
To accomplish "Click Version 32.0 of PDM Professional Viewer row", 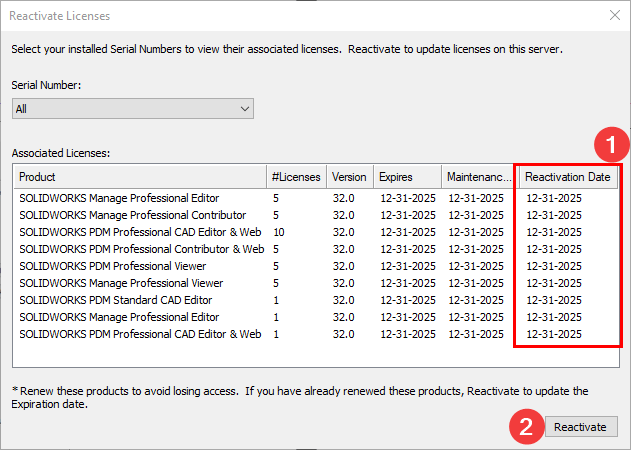I will (x=343, y=266).
